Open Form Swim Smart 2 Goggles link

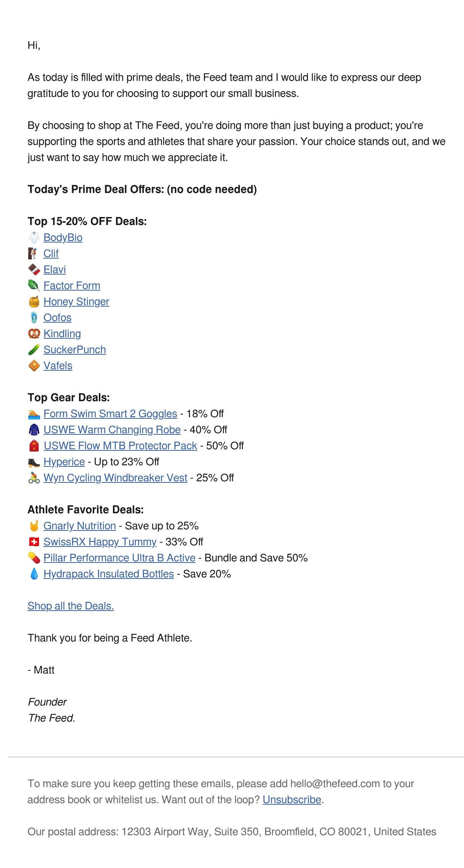pyautogui.click(x=110, y=414)
